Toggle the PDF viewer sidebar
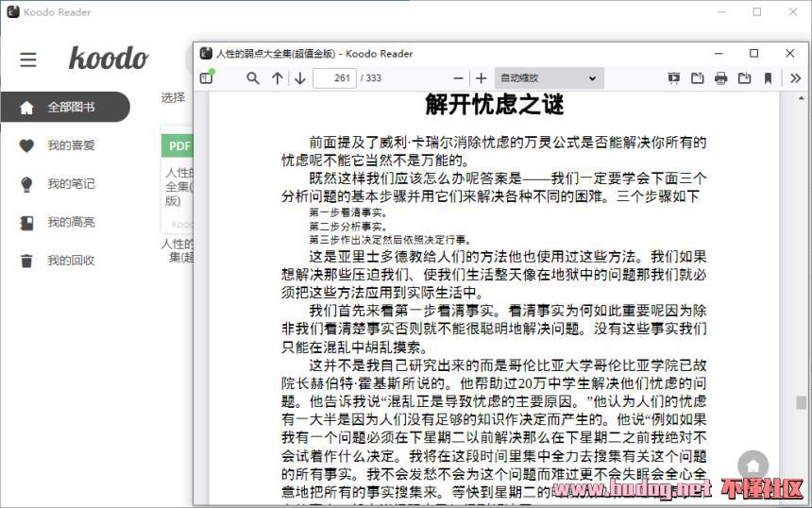 [x=207, y=78]
